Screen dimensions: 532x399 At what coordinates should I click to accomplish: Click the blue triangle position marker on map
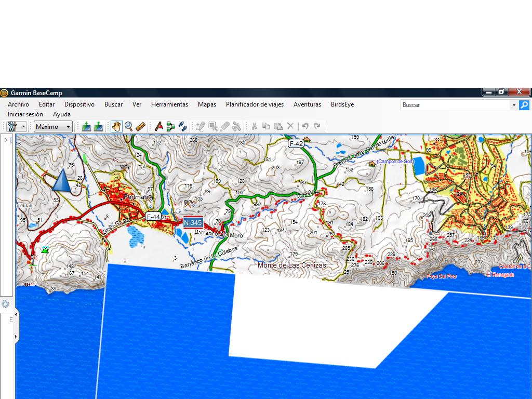click(x=62, y=181)
